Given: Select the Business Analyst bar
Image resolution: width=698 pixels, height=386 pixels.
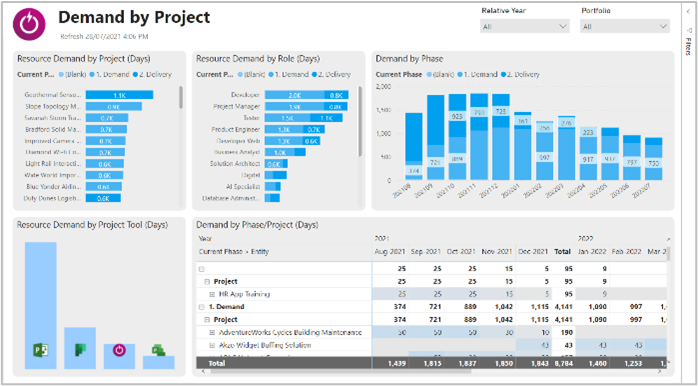Looking at the screenshot, I should pos(285,152).
